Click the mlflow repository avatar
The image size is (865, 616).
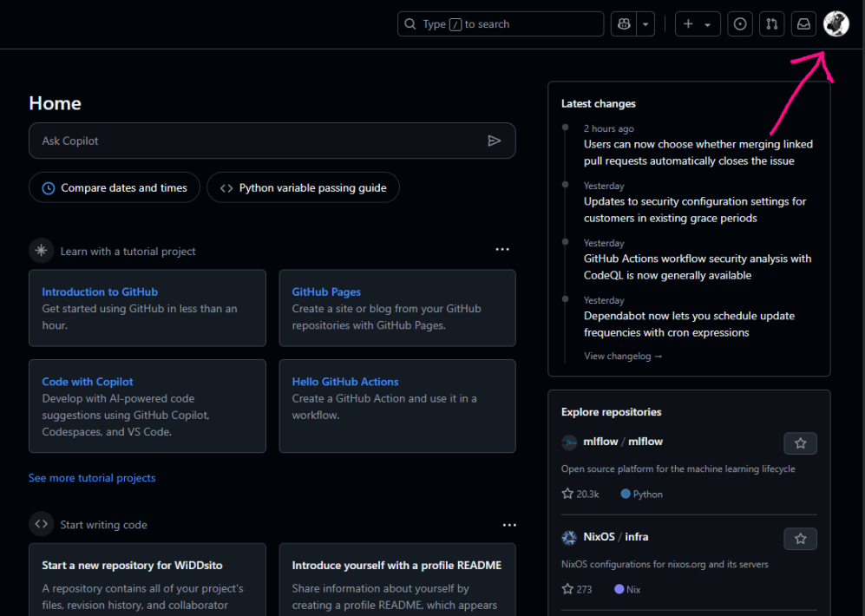click(569, 442)
